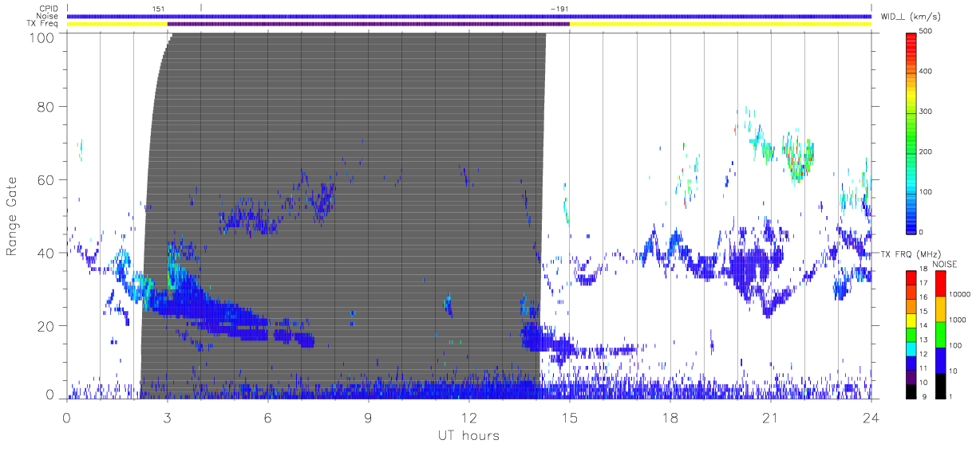The image size is (980, 452).
Task: Click the purple section of TX Freq strip
Action: pyautogui.click(x=369, y=24)
